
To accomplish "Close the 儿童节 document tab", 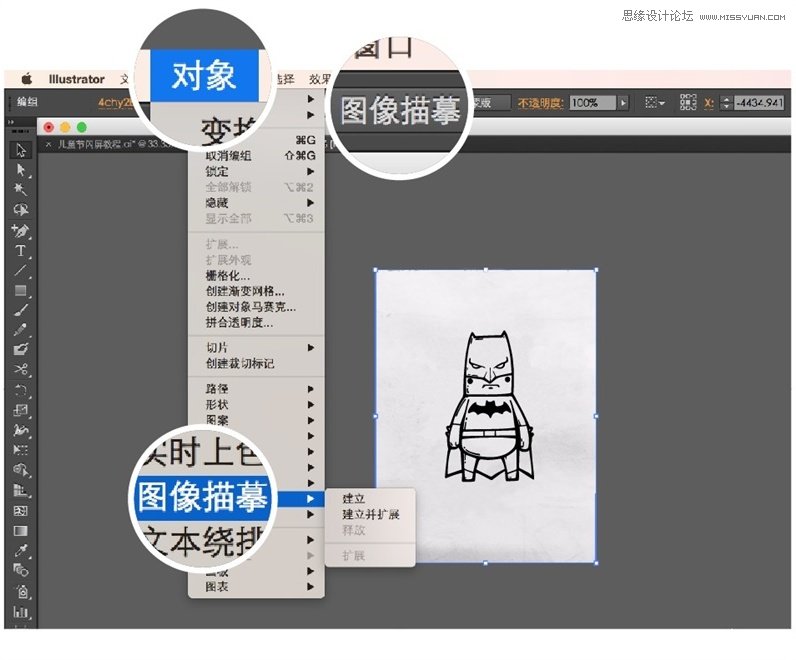I will point(48,144).
